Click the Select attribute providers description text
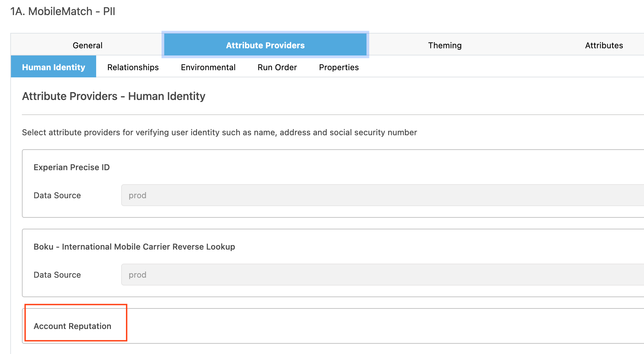Screen dimensions: 644x354 point(219,132)
